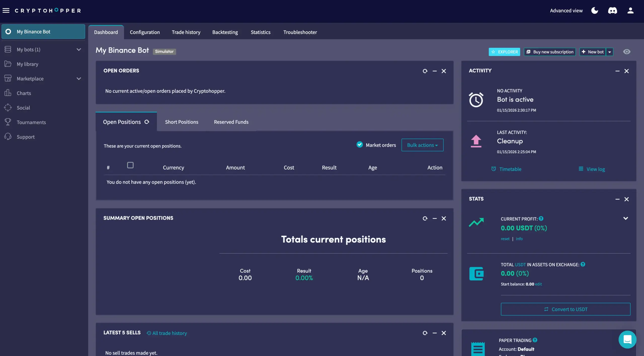Open the Discord community icon
This screenshot has width=644, height=356.
612,10
